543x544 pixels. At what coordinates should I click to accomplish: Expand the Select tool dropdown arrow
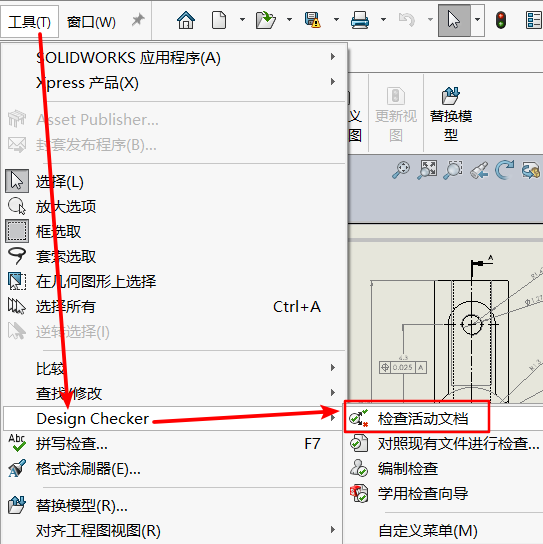point(478,20)
